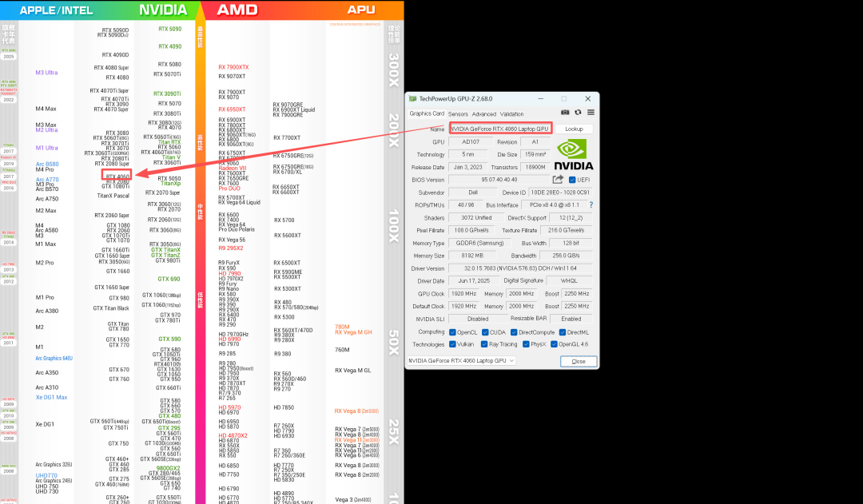Click 'UHD770' in the Apple/Intel column
Screen dimensions: 863x504
tap(47, 475)
